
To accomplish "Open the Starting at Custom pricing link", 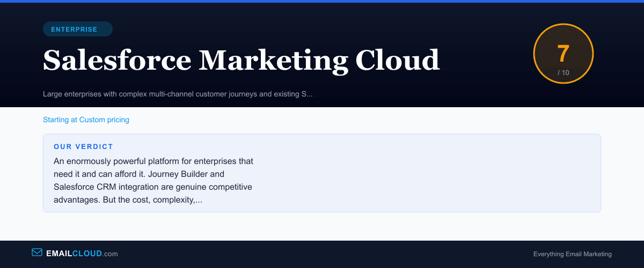I will pos(86,120).
